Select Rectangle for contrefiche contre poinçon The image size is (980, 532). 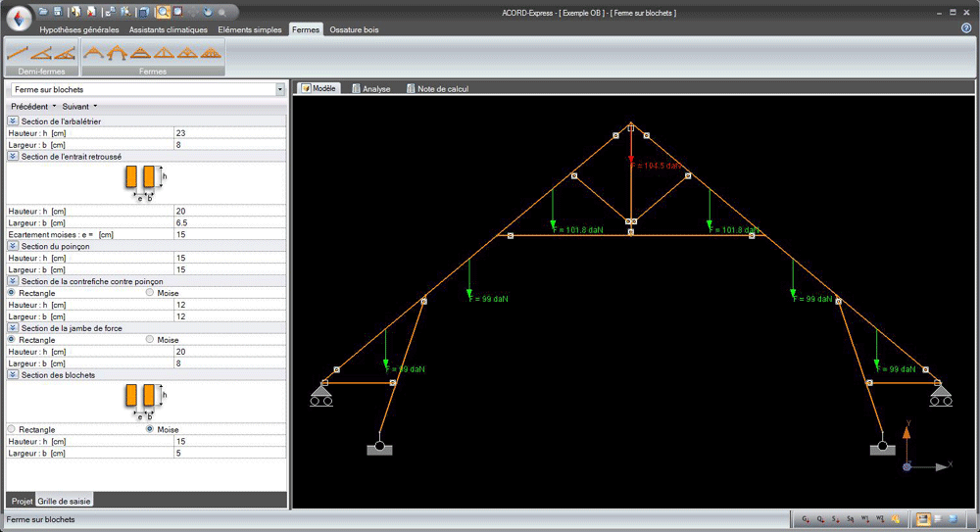click(x=11, y=293)
